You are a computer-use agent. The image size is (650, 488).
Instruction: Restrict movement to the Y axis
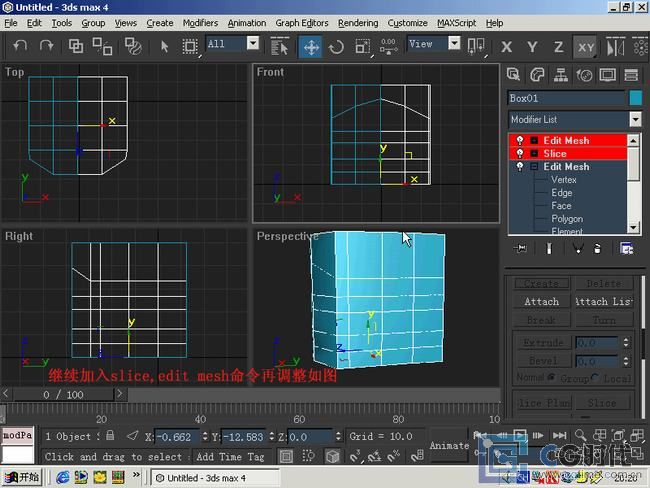532,46
